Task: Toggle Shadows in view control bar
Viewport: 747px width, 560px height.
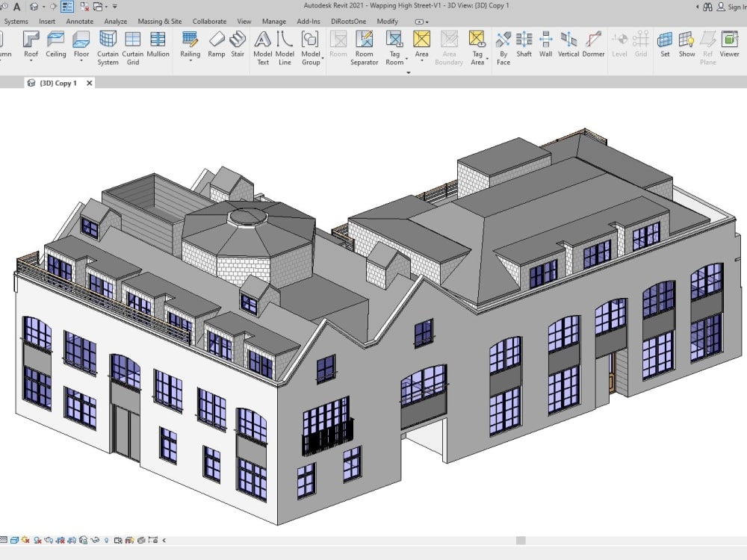Action: tap(37, 540)
